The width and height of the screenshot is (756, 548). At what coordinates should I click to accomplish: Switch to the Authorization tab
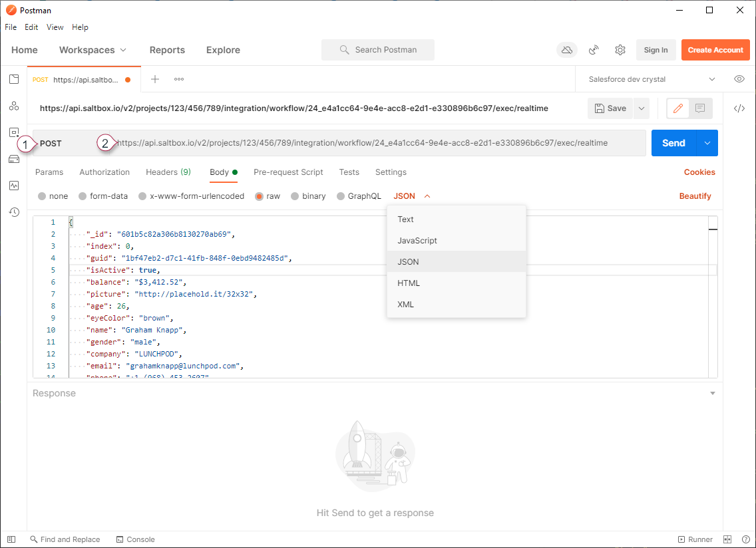tap(104, 172)
